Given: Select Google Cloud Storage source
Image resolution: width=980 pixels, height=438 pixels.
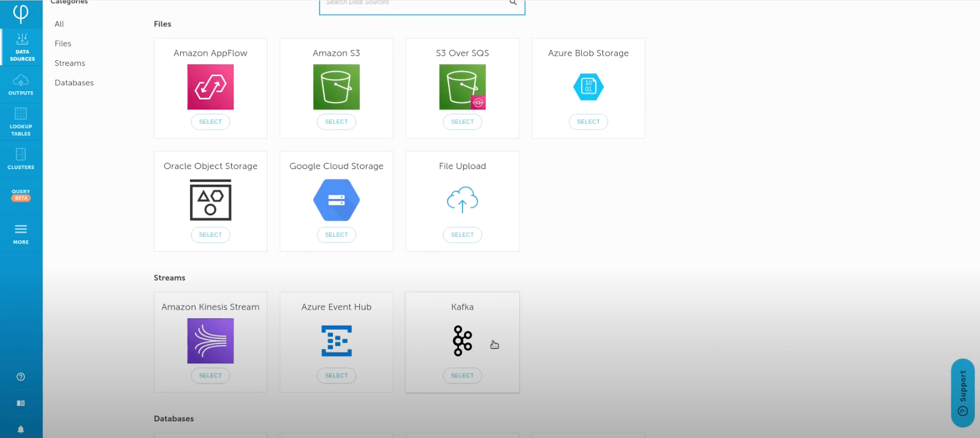Looking at the screenshot, I should click(x=336, y=234).
